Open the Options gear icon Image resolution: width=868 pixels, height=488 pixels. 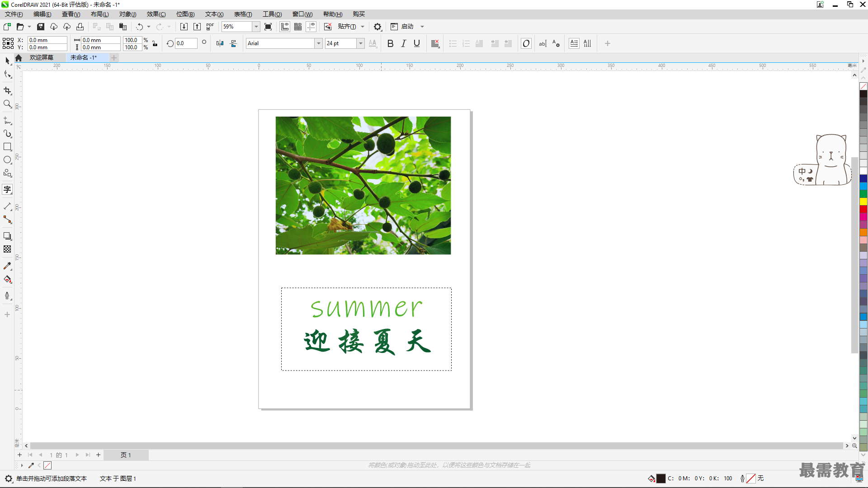click(377, 27)
